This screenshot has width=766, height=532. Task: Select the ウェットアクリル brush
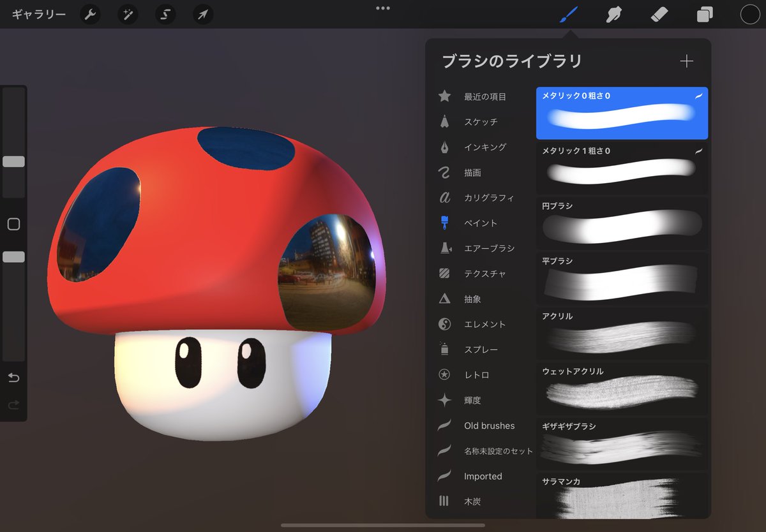622,388
